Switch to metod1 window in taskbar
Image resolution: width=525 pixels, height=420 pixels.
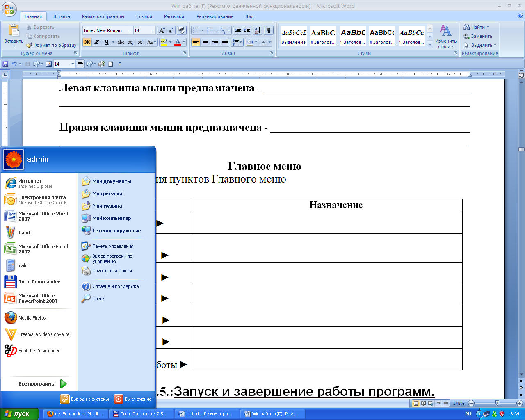point(207,414)
